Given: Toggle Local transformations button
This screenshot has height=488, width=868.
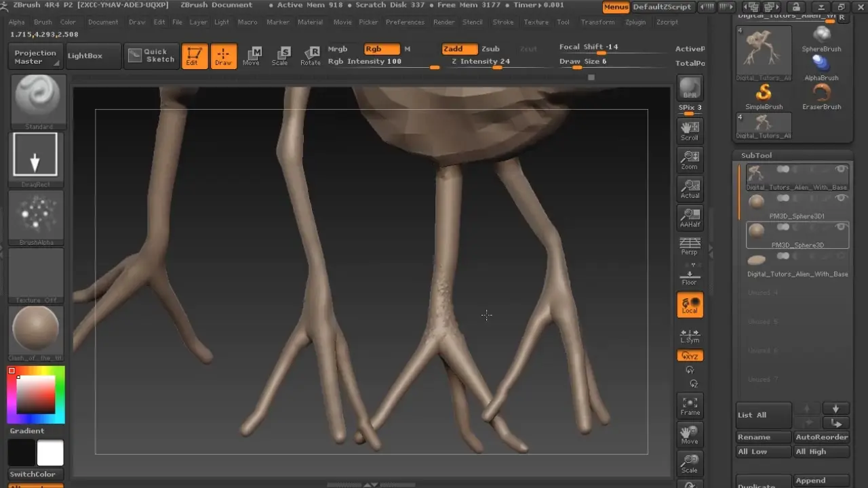Looking at the screenshot, I should pyautogui.click(x=690, y=305).
